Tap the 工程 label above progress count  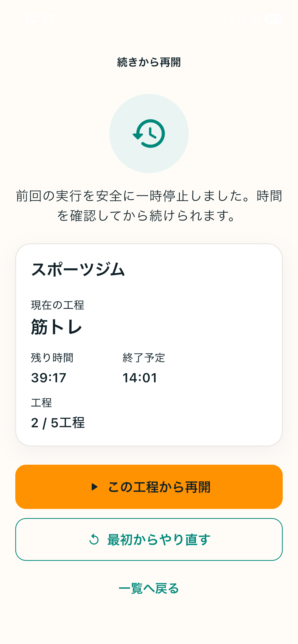click(42, 403)
